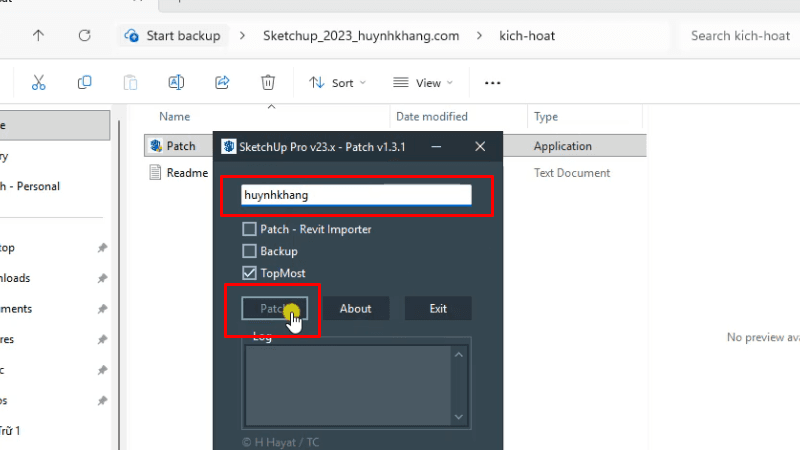Uncheck the TopMost checkbox
800x450 pixels.
pyautogui.click(x=249, y=273)
